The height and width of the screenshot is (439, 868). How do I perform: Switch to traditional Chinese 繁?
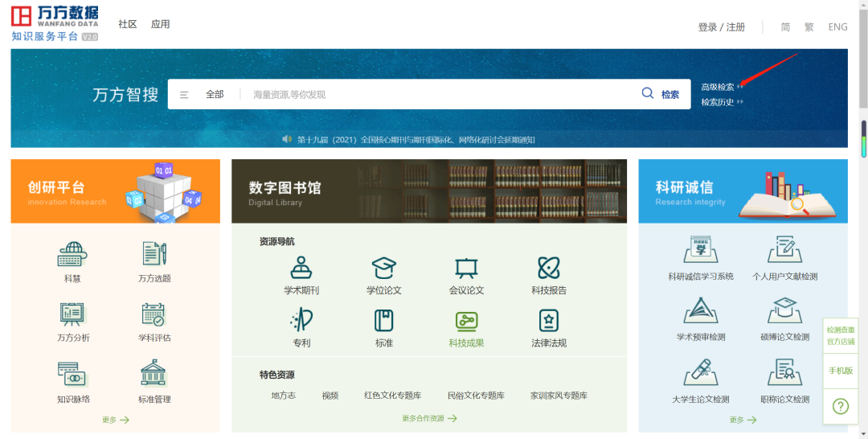(x=809, y=27)
